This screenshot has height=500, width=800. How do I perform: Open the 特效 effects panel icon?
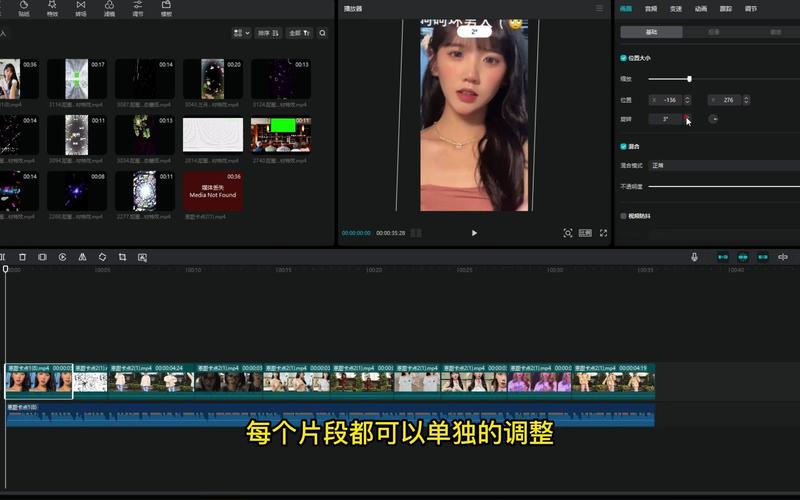tap(53, 7)
